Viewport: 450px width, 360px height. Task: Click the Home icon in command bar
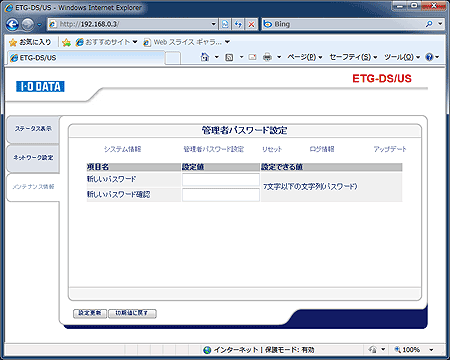pyautogui.click(x=205, y=57)
